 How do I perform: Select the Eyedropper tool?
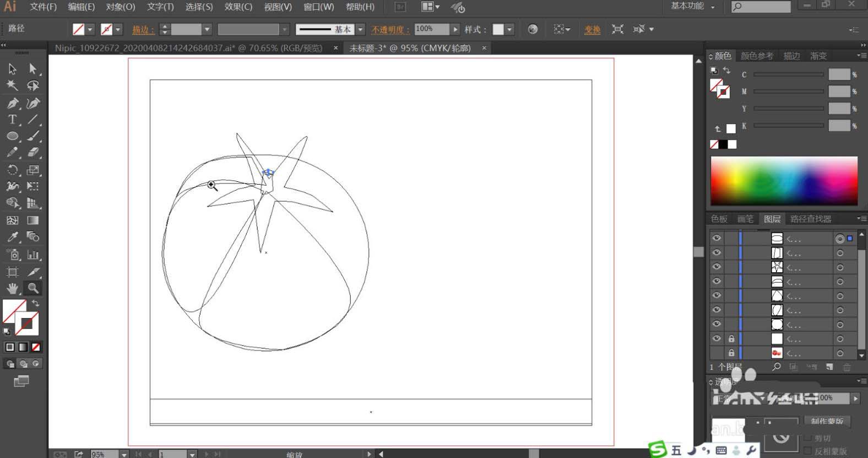pos(12,237)
